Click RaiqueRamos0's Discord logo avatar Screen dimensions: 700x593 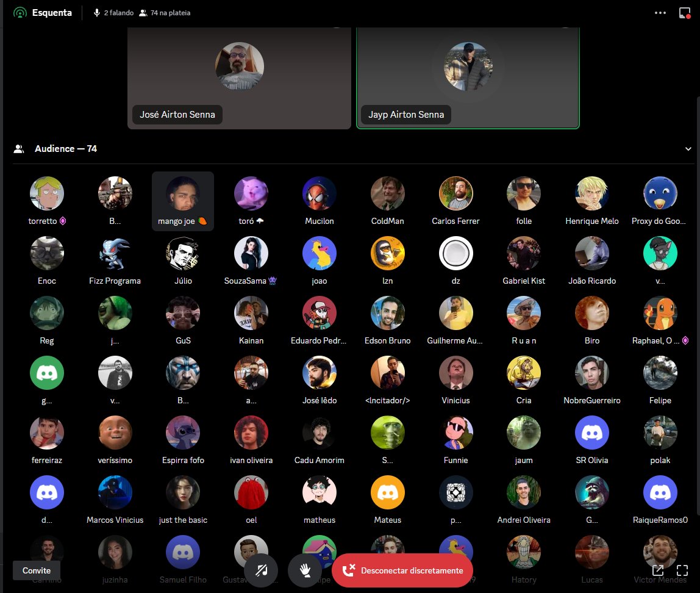(x=660, y=491)
